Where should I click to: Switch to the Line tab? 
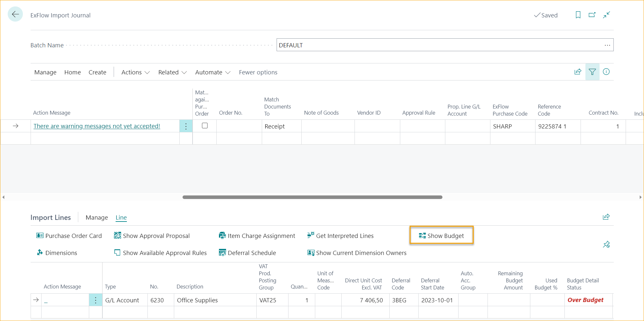(x=121, y=217)
